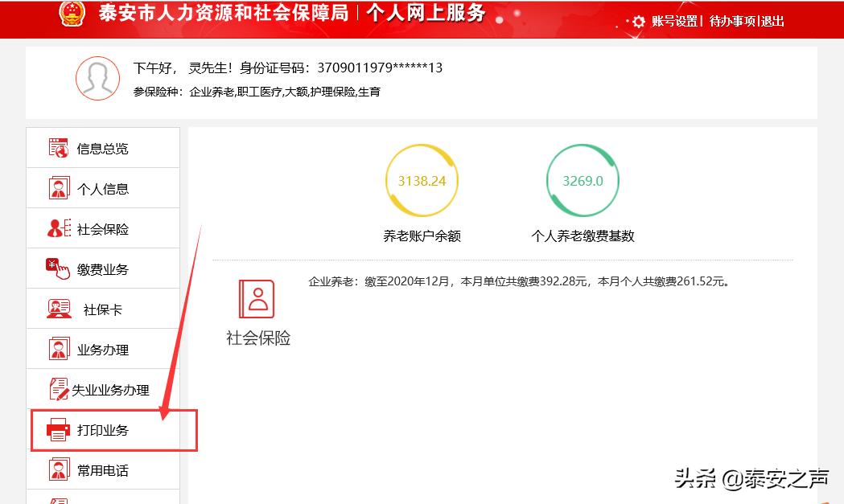Click 退出 to log out
Screen dimensions: 844x504
click(772, 22)
